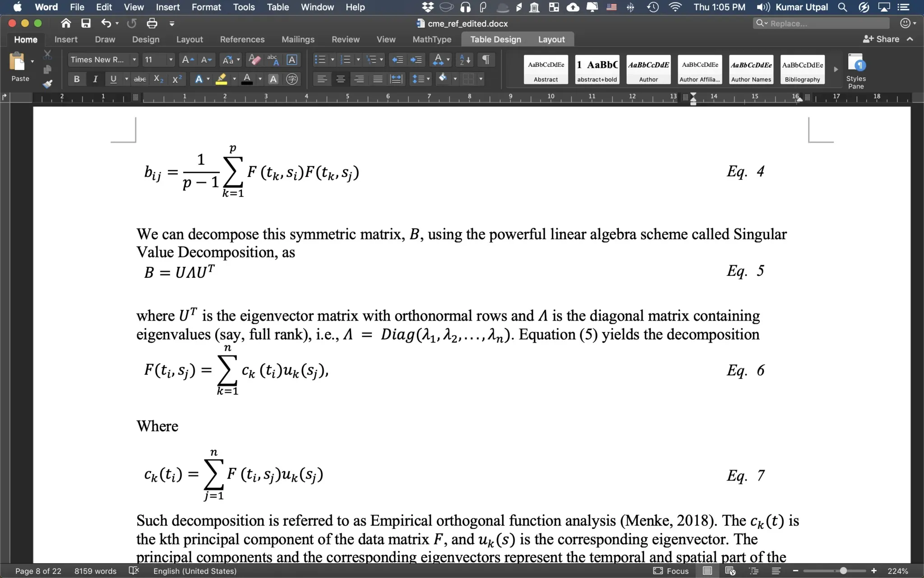Toggle bold formatting

pyautogui.click(x=77, y=79)
